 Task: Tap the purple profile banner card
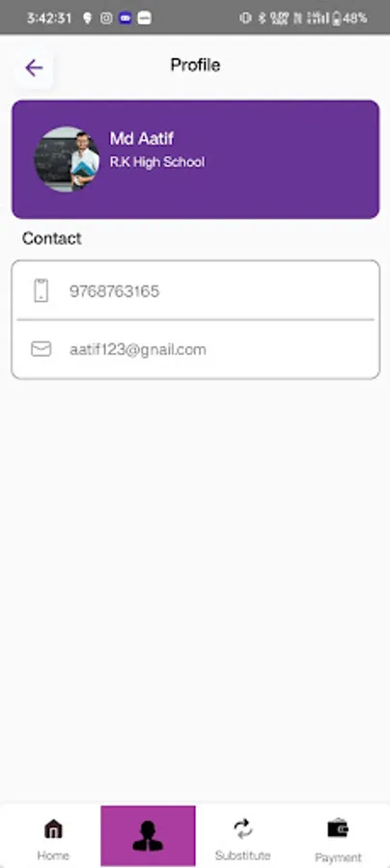coord(196,159)
